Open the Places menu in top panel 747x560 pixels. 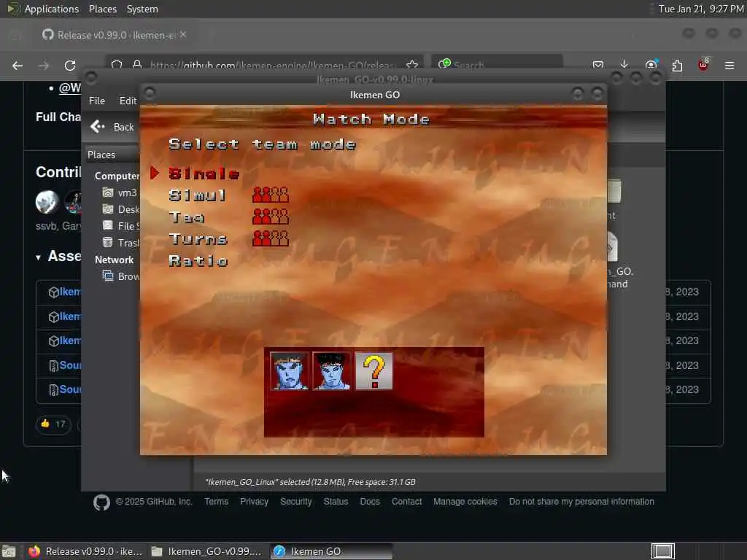click(103, 9)
